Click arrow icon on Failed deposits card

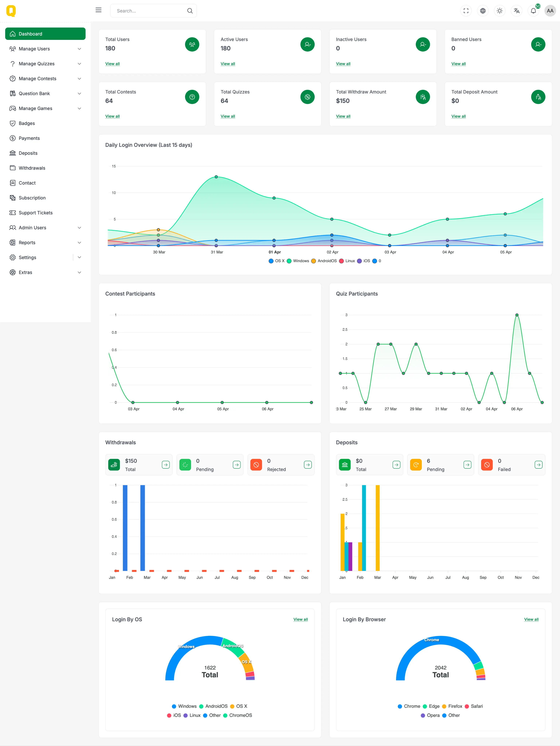click(x=539, y=465)
